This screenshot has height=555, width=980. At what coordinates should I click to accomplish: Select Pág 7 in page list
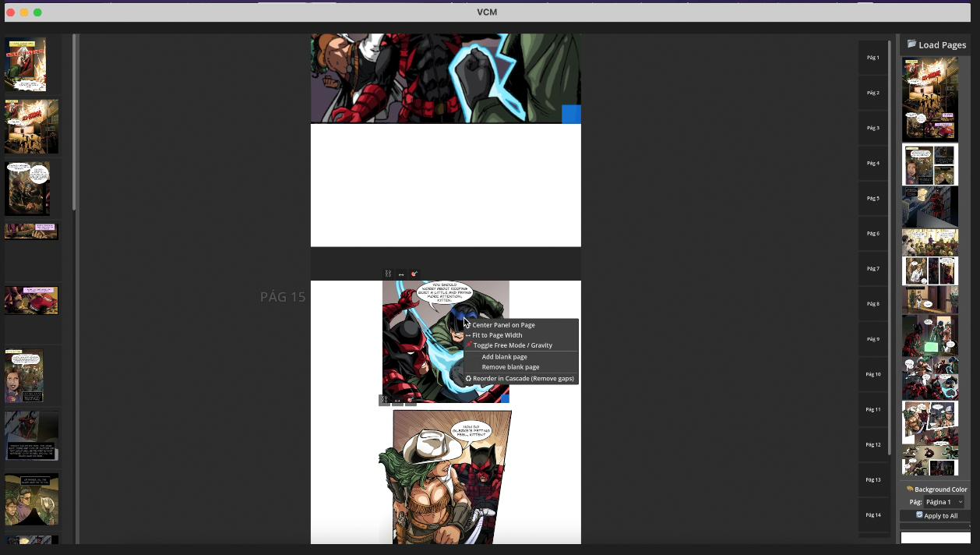point(873,268)
